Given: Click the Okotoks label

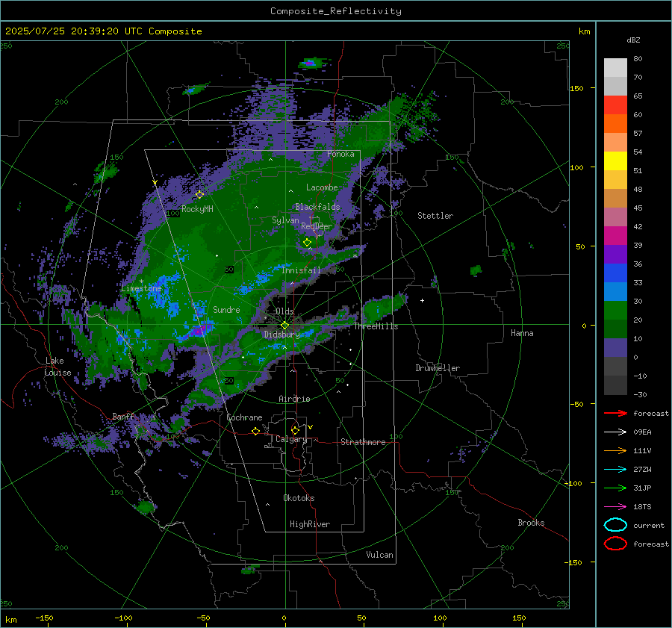Looking at the screenshot, I should pos(299,497).
